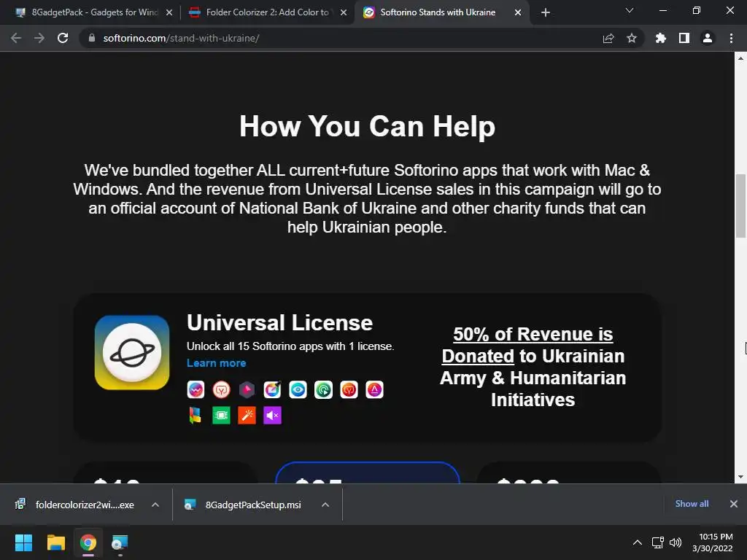
Task: Open the Extensions puzzle menu
Action: click(661, 38)
